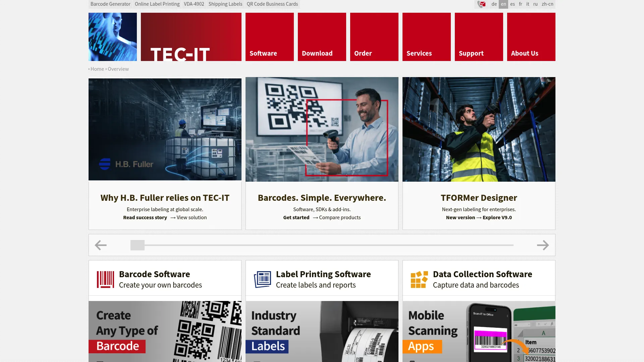This screenshot has height=362, width=644.
Task: Click 'Next-gen labeling for enterprises.' text
Action: [x=479, y=209]
